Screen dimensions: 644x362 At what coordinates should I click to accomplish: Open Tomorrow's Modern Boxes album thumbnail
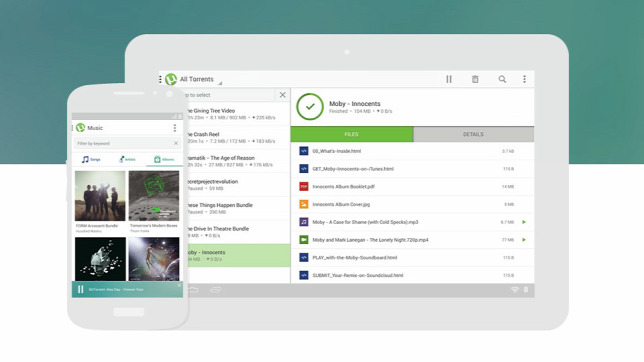(x=154, y=196)
